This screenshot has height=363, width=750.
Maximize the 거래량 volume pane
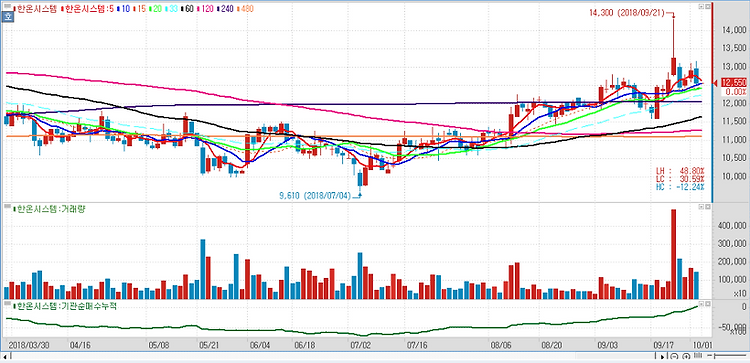tap(701, 207)
